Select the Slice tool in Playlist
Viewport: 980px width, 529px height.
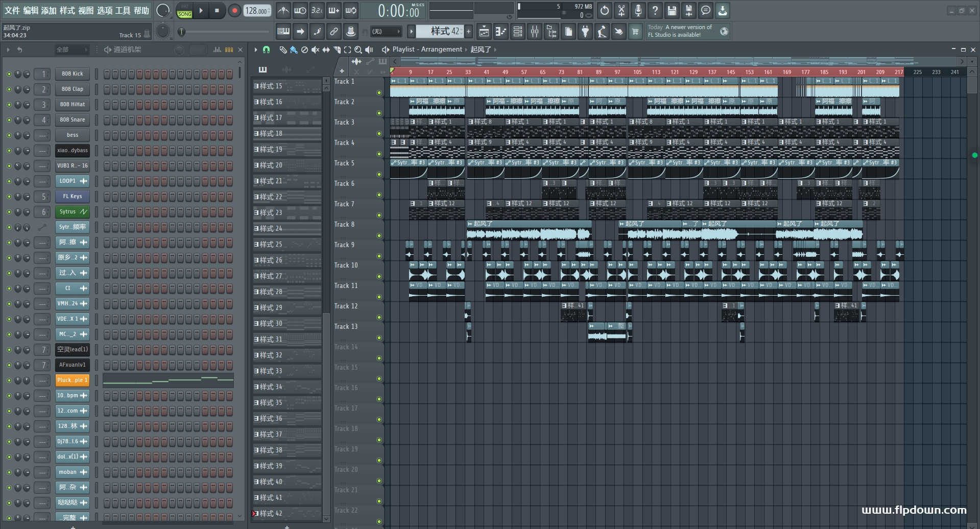(337, 50)
